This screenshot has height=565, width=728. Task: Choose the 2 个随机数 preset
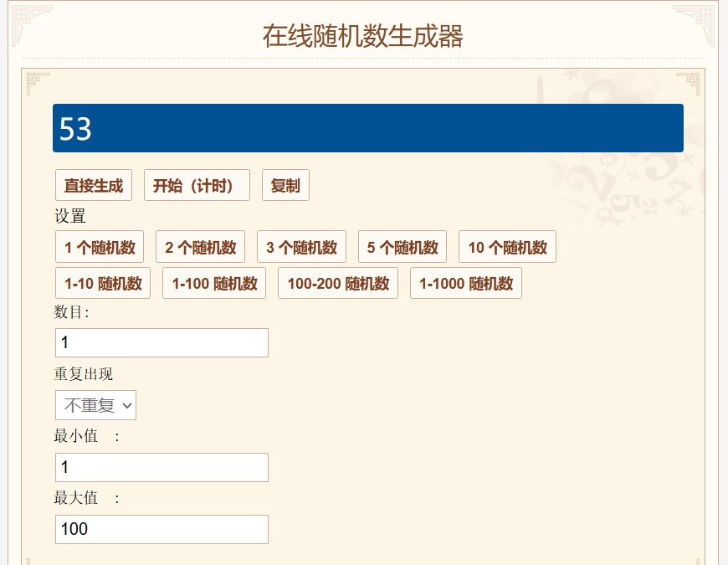click(200, 247)
